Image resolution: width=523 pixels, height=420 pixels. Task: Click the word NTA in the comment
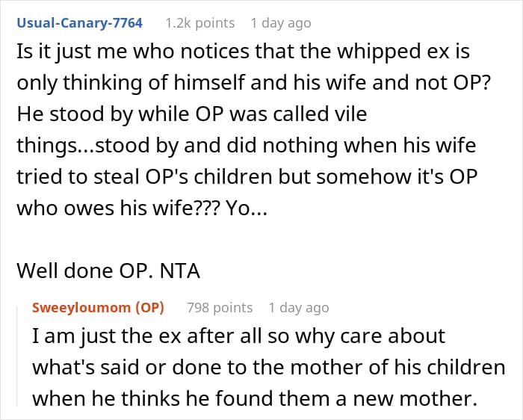point(180,271)
